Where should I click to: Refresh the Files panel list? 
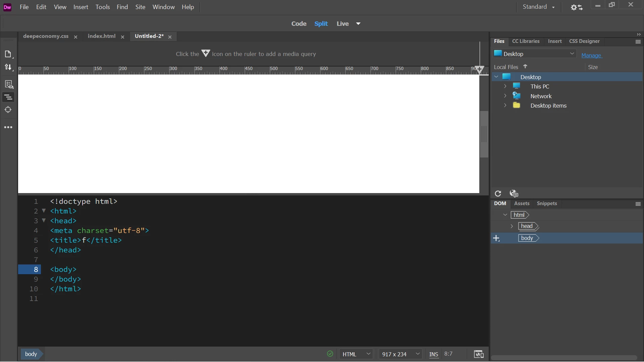pos(498,193)
